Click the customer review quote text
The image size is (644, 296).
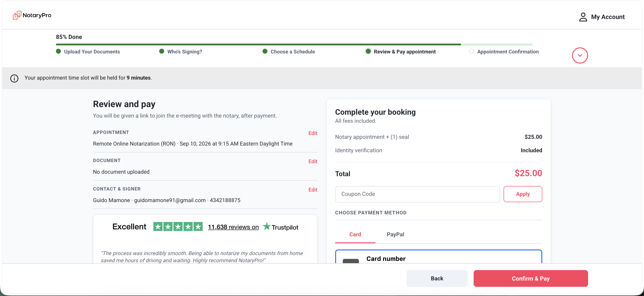pos(202,257)
